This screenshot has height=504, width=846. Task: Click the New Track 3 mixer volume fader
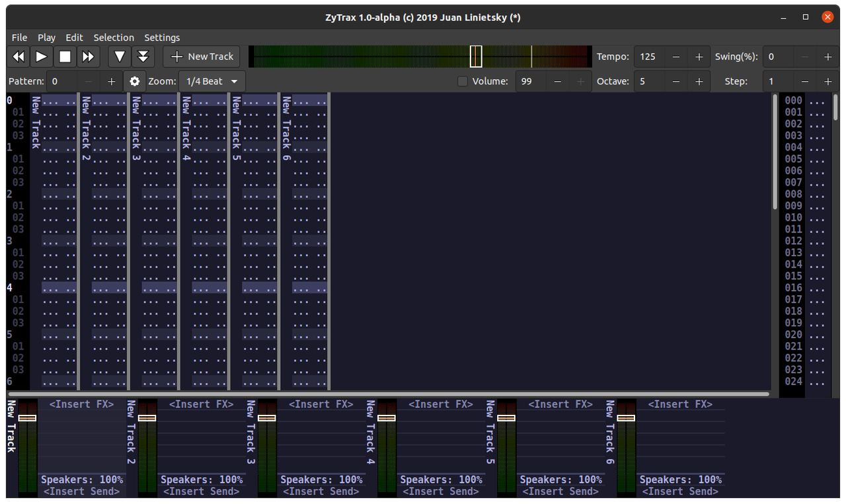coord(267,418)
